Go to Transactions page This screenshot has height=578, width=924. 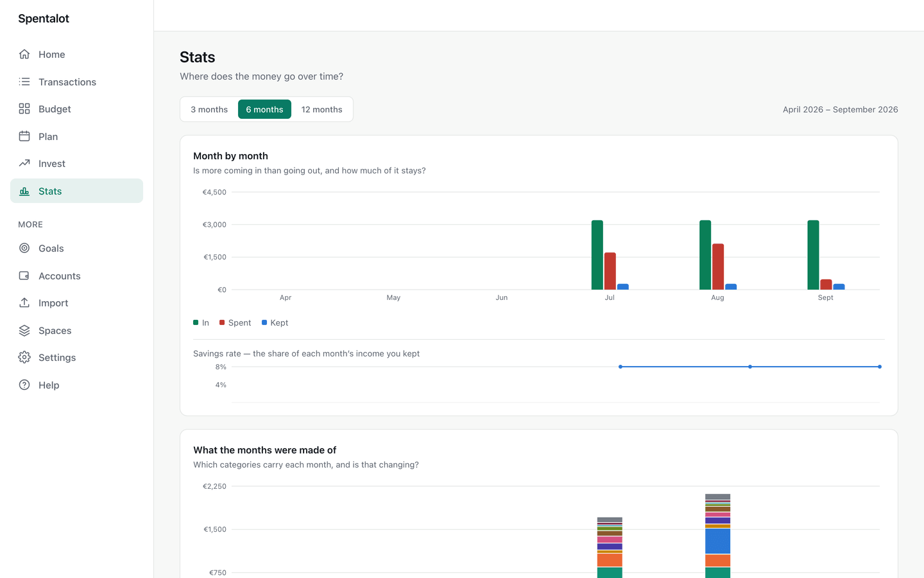pyautogui.click(x=76, y=82)
